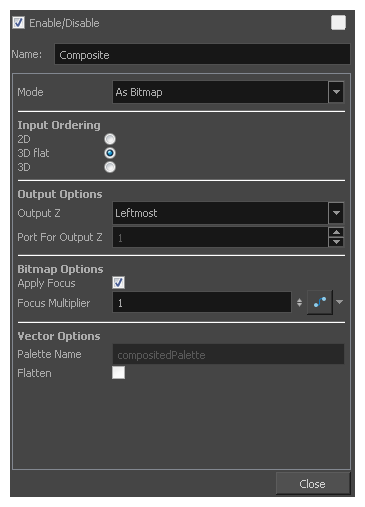Click the Focus Multiplier value field
The image size is (365, 507).
(202, 302)
